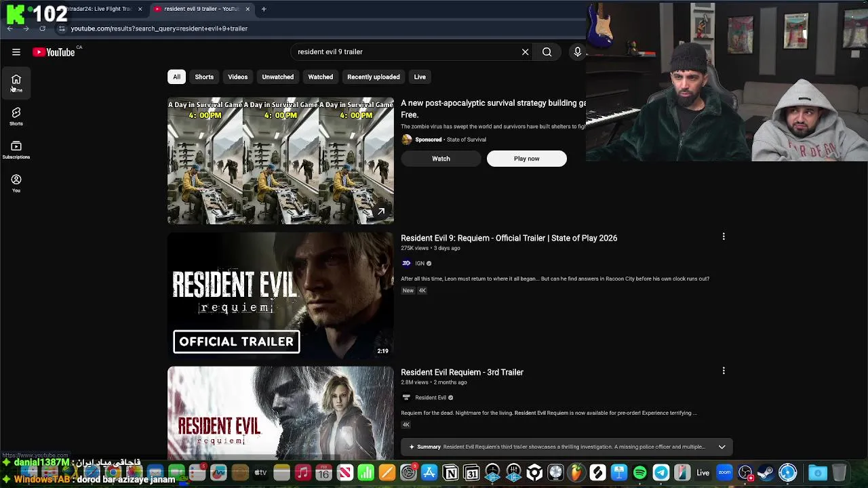Click the '2.8M views • 2 months ago' text
The image size is (868, 488).
click(x=433, y=382)
